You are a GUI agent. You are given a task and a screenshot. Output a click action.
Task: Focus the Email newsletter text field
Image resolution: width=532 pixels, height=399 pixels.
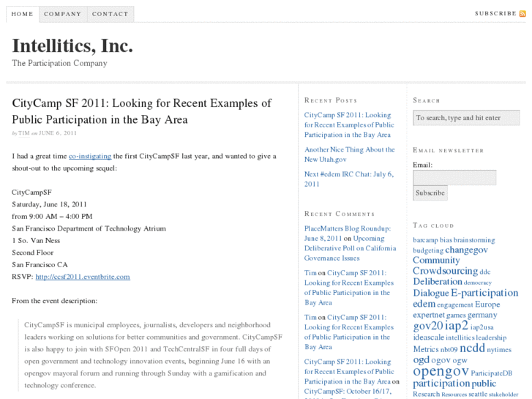(454, 178)
